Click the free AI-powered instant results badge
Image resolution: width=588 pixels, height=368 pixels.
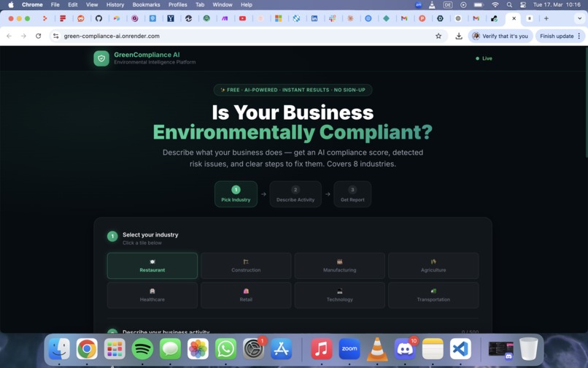(293, 90)
